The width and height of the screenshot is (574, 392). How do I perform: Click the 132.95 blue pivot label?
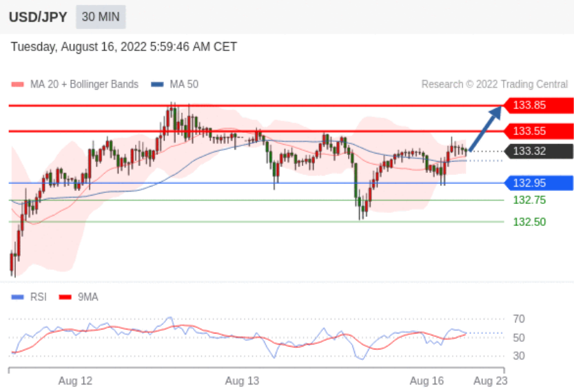click(x=539, y=183)
